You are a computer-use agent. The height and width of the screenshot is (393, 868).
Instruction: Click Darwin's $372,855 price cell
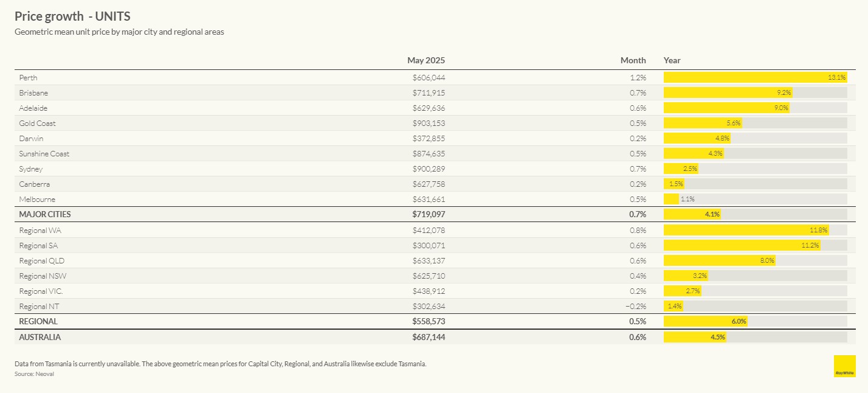(429, 139)
